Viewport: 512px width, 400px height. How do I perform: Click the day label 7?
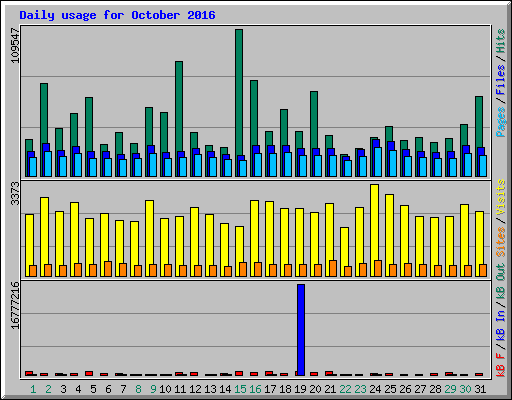[x=123, y=389]
